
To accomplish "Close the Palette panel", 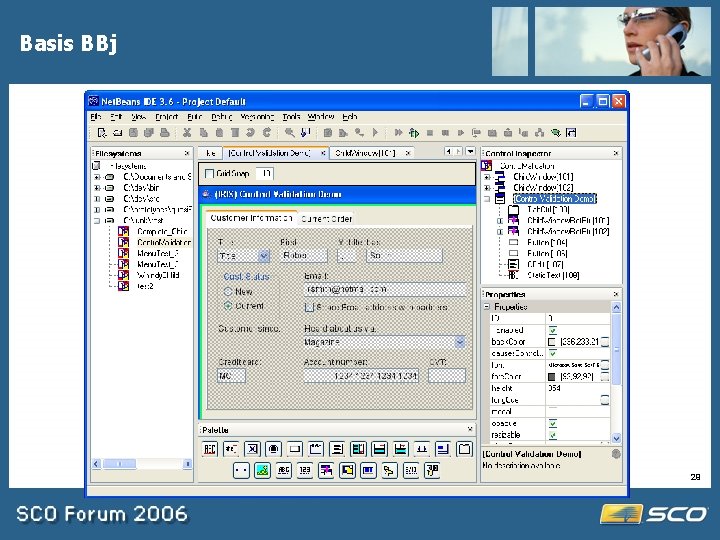I will point(470,429).
